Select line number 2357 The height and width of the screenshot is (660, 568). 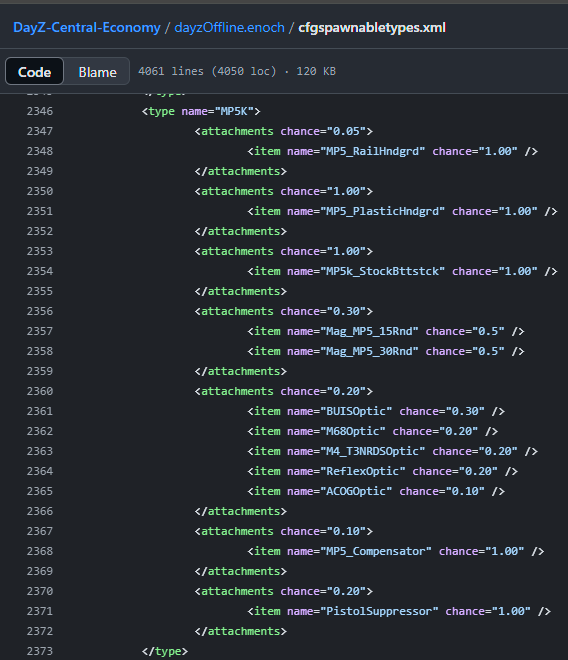click(40, 331)
